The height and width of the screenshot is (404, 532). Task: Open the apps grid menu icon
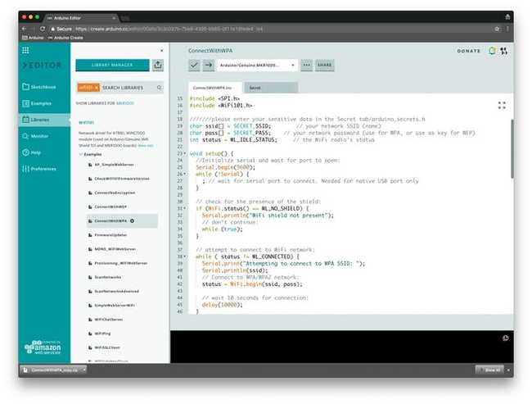click(x=25, y=51)
